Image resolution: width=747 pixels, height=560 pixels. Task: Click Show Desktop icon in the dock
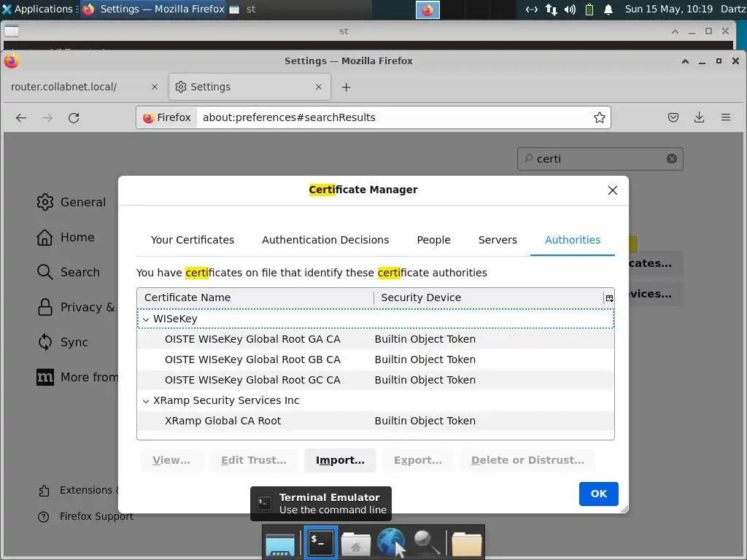pos(280,544)
